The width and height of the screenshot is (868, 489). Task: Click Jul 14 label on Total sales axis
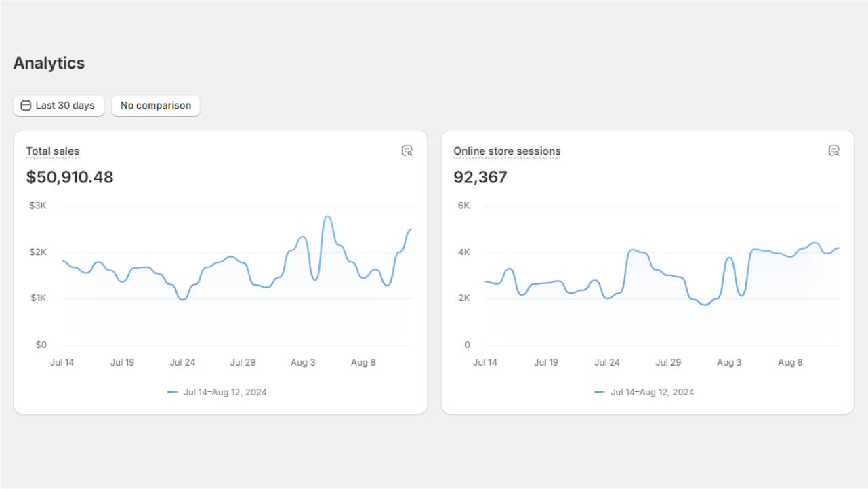coord(62,362)
